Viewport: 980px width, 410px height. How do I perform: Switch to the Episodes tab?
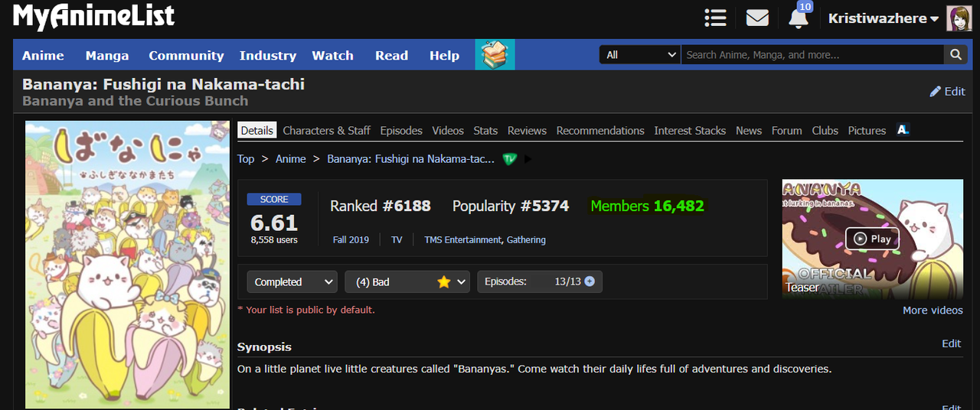point(401,131)
